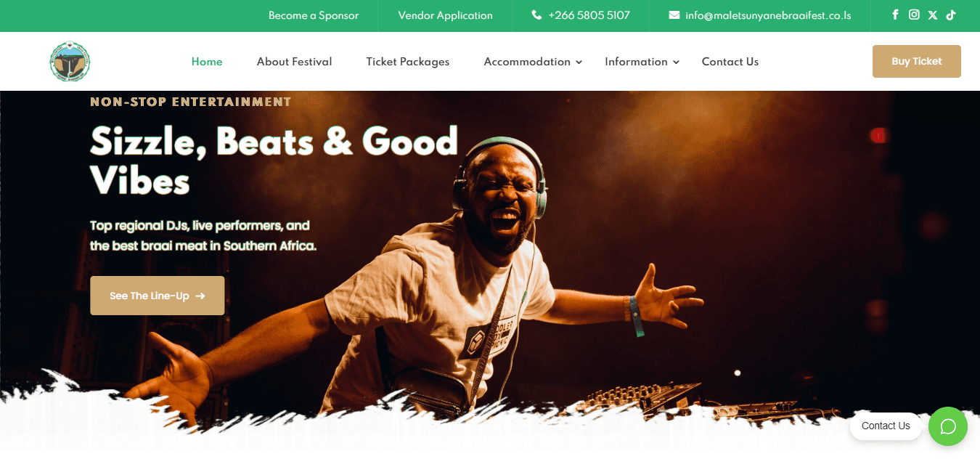Open the Become a Sponsor link
The height and width of the screenshot is (459, 980).
coord(314,15)
